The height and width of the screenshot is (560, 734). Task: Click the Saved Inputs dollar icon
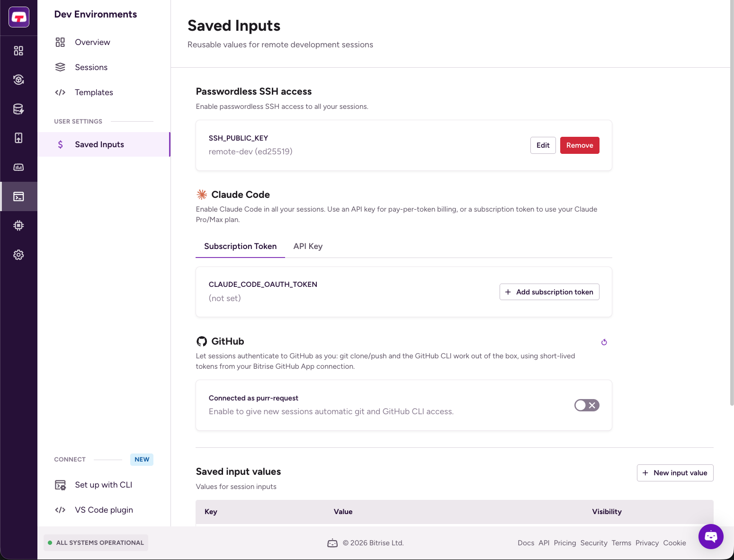pyautogui.click(x=60, y=144)
